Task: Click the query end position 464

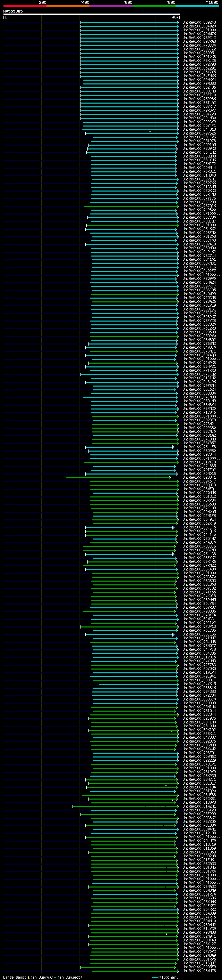Action: [x=175, y=17]
